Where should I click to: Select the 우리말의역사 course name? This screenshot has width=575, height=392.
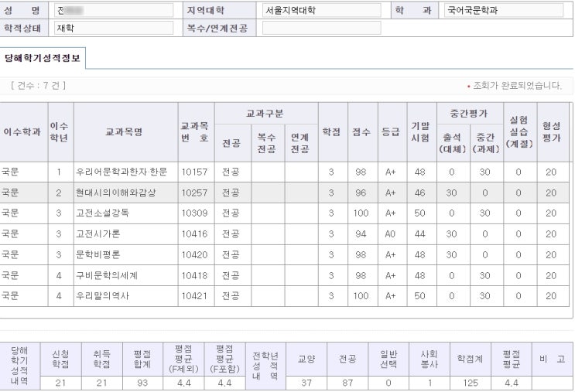102,296
